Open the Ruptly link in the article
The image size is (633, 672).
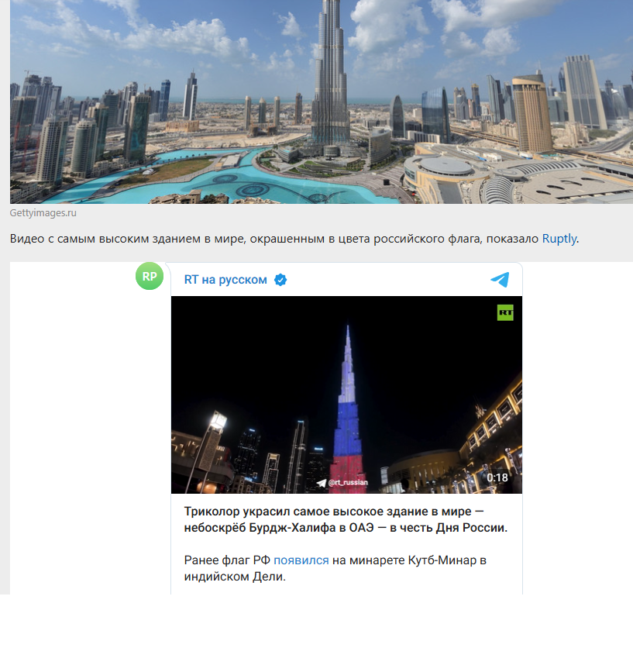(x=559, y=239)
